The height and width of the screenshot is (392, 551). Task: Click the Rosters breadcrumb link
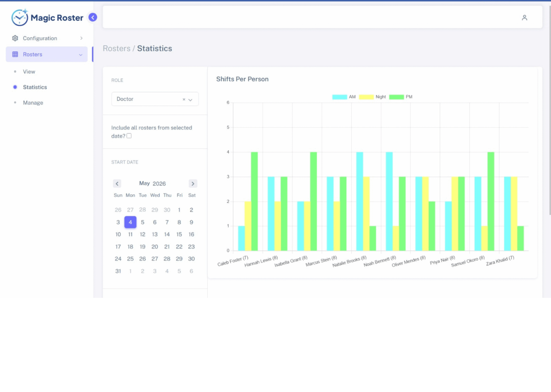pos(116,48)
